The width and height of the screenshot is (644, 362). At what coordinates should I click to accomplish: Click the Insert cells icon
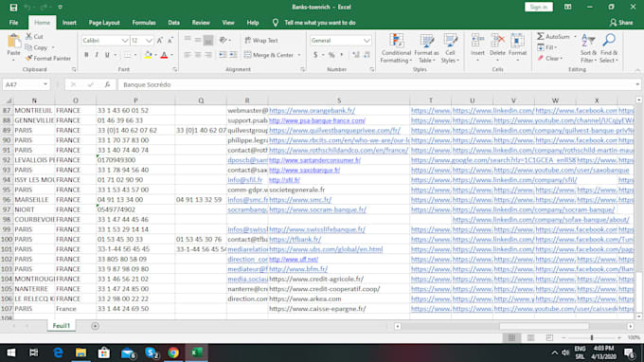click(x=477, y=41)
